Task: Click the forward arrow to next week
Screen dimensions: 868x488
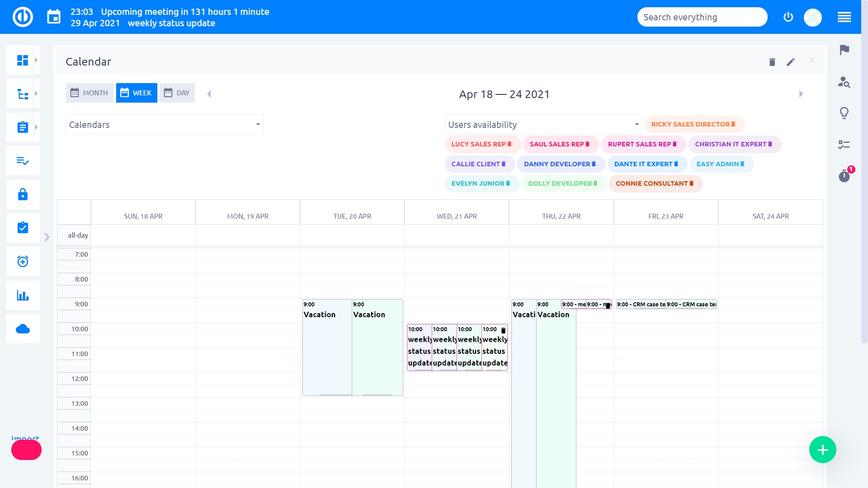Action: 801,94
